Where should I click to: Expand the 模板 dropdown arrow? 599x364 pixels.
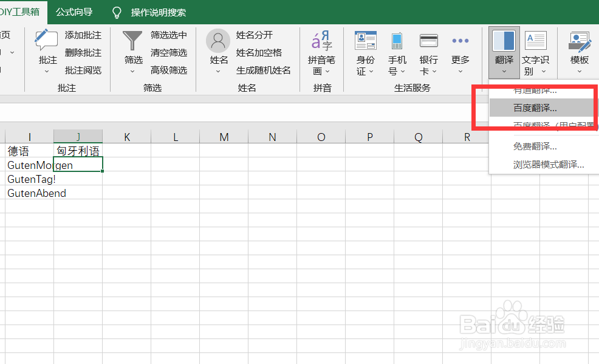tap(580, 72)
